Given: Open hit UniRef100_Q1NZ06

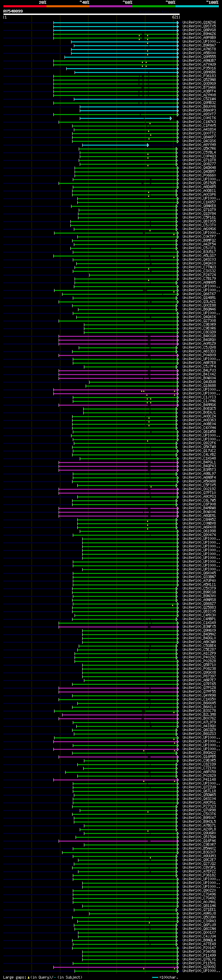Looking at the screenshot, I should coord(199,23).
